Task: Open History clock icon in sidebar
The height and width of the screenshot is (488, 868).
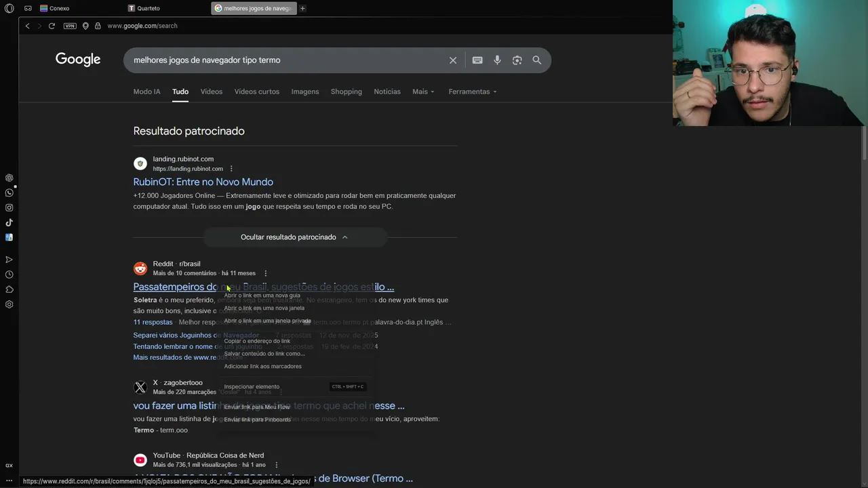Action: tap(9, 274)
